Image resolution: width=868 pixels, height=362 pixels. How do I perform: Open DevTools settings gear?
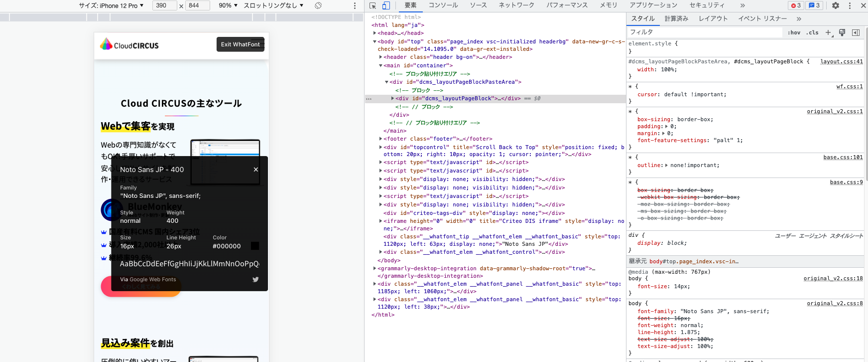836,5
